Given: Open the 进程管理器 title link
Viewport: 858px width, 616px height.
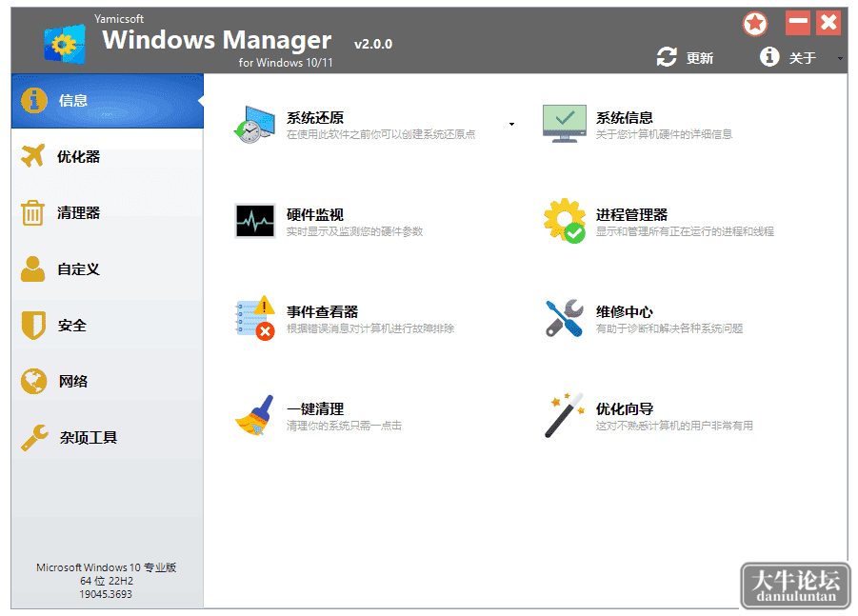Looking at the screenshot, I should (631, 214).
